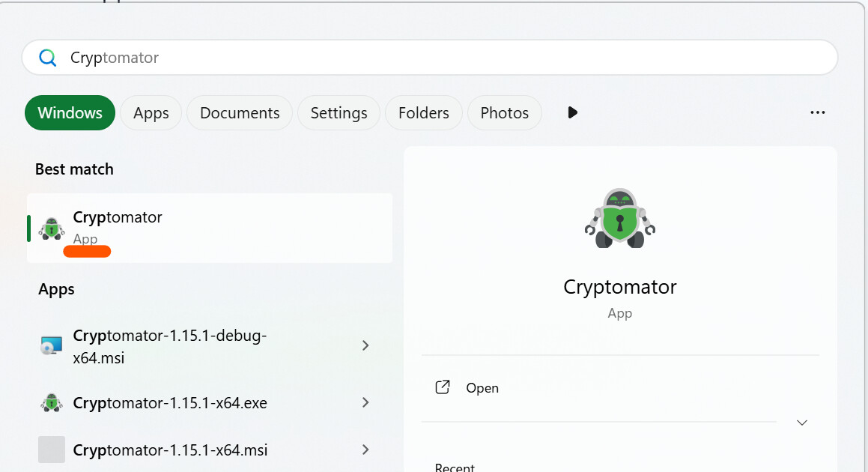Click robot icon of Cryptomator-1.15.1-x64.exe

coord(52,403)
